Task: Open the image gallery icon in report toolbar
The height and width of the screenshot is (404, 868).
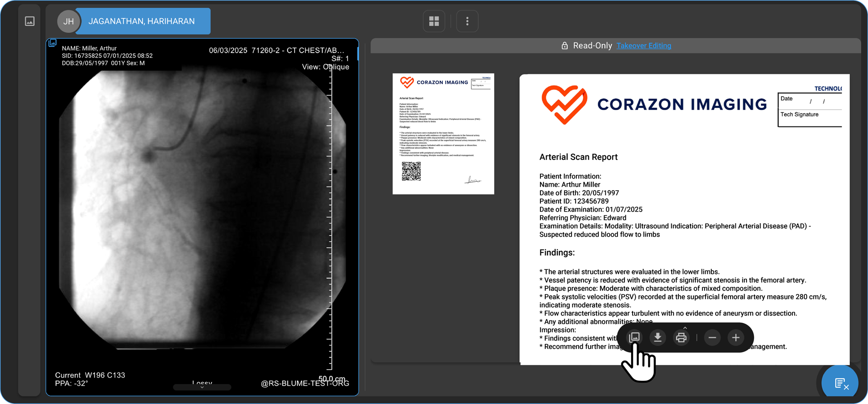Action: (634, 337)
